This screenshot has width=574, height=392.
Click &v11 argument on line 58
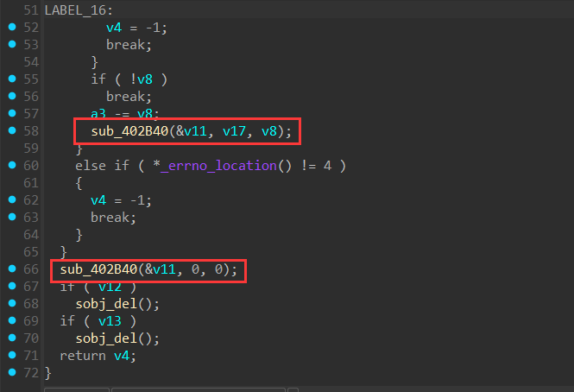(x=192, y=131)
